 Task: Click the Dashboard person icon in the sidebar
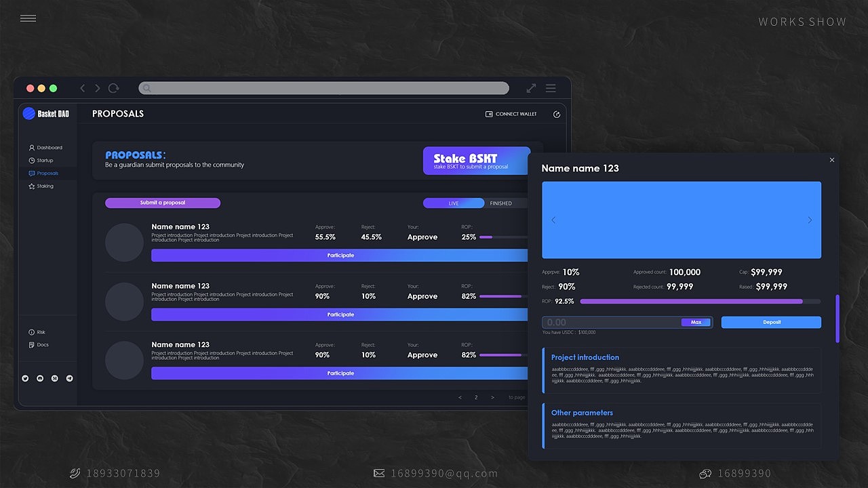pos(31,148)
